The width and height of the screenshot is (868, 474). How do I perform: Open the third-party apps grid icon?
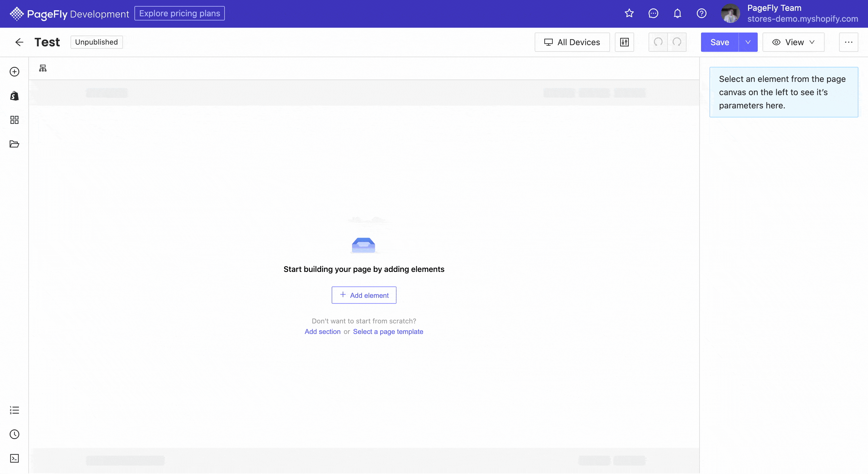pos(14,120)
